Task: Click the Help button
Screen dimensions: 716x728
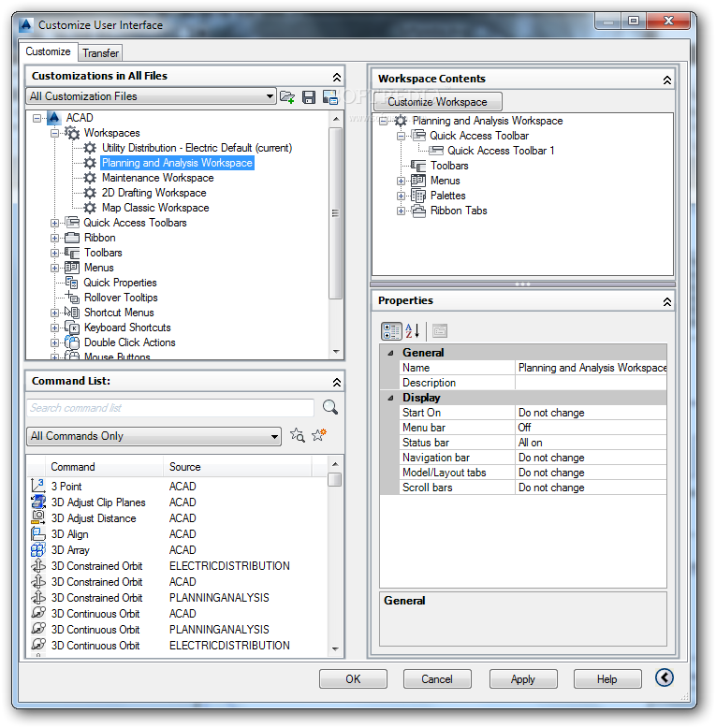Action: pos(607,678)
